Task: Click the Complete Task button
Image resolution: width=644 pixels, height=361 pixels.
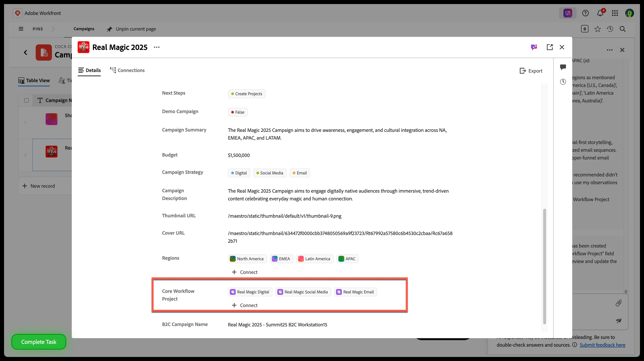Action: pos(39,342)
